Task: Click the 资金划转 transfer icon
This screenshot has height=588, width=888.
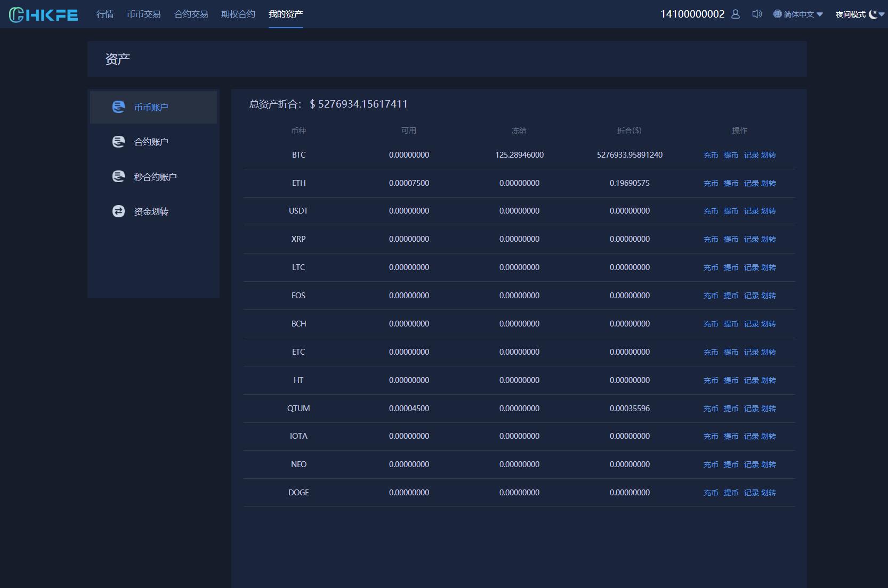Action: pos(118,211)
